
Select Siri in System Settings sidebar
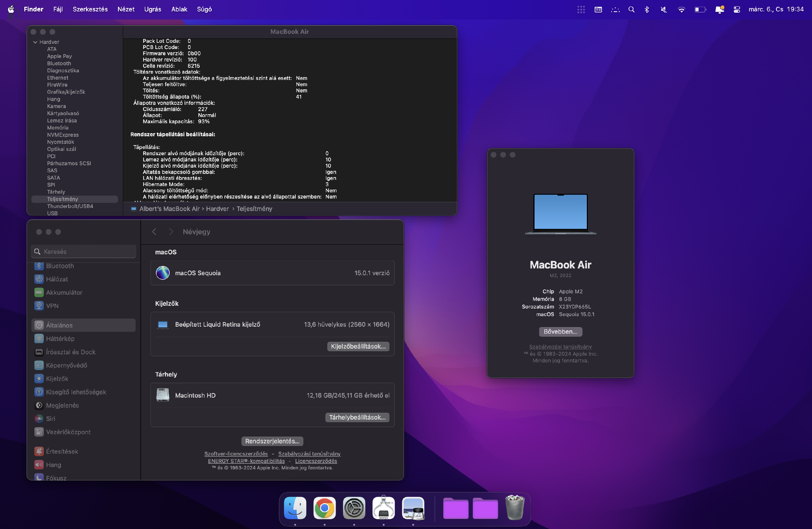(x=83, y=418)
